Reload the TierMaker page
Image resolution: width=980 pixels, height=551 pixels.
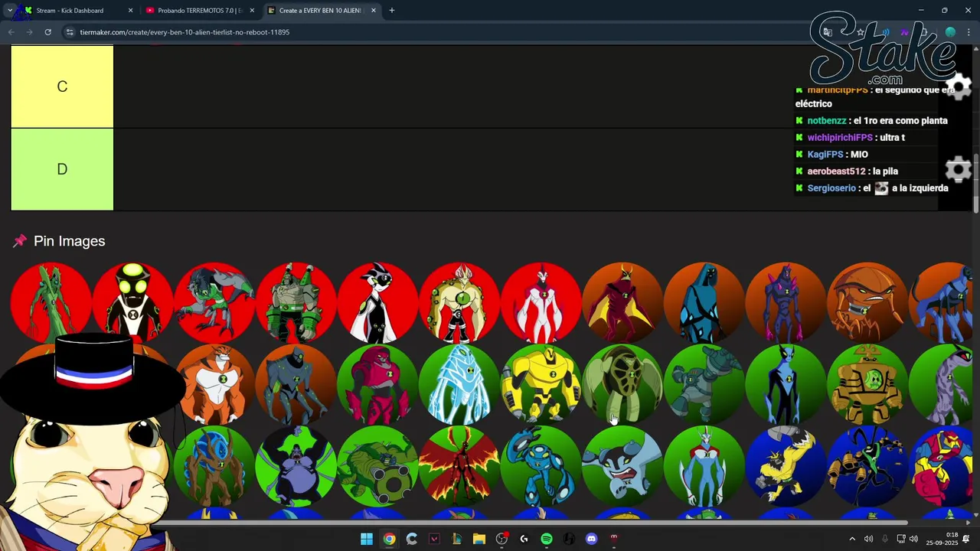coord(47,32)
